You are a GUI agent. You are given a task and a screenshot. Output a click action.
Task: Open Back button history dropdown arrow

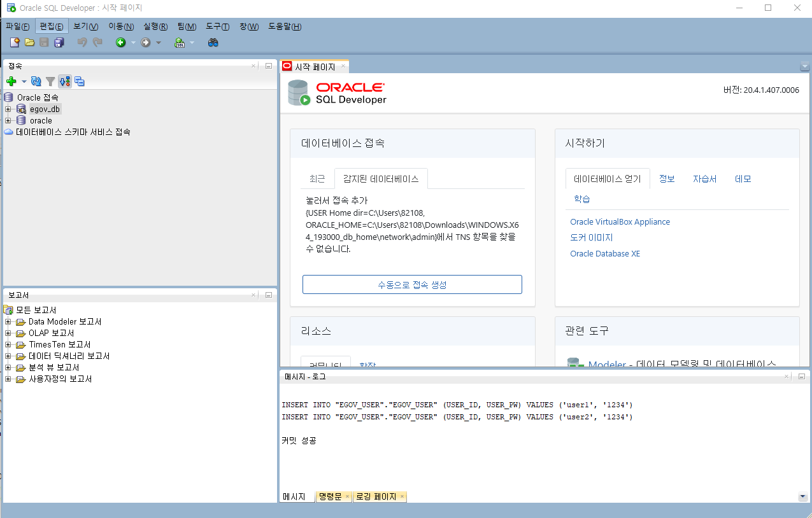133,43
